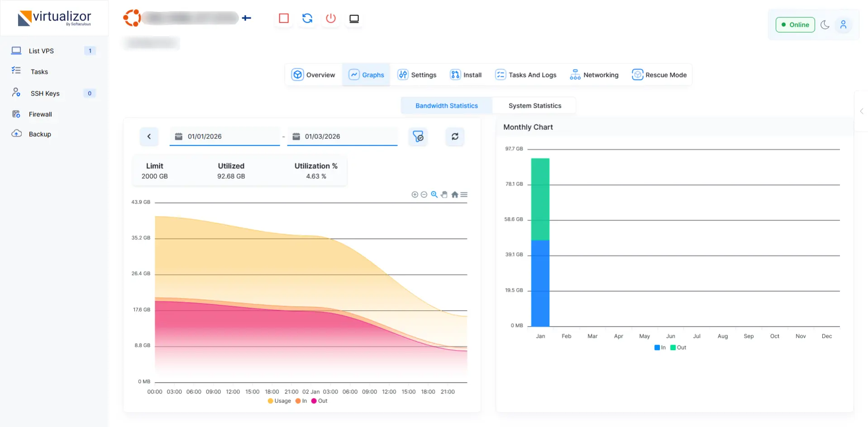Image resolution: width=868 pixels, height=427 pixels.
Task: Open Firewall in the sidebar
Action: click(x=40, y=114)
